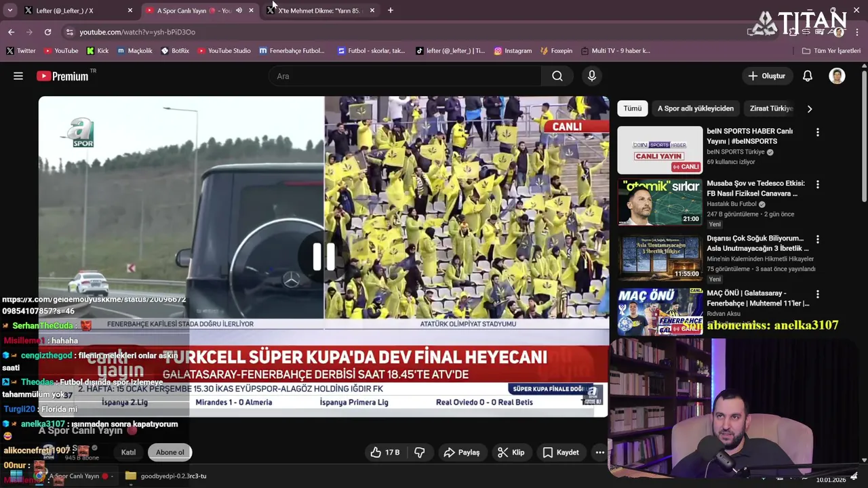
Task: Open the 3 İbretlik Hikaye video thumbnail
Action: click(660, 257)
